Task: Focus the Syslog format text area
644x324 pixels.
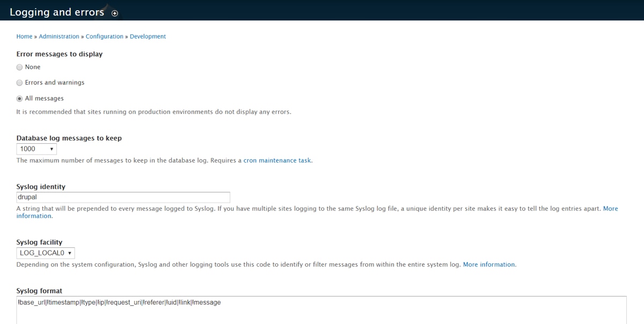Action: [321, 311]
